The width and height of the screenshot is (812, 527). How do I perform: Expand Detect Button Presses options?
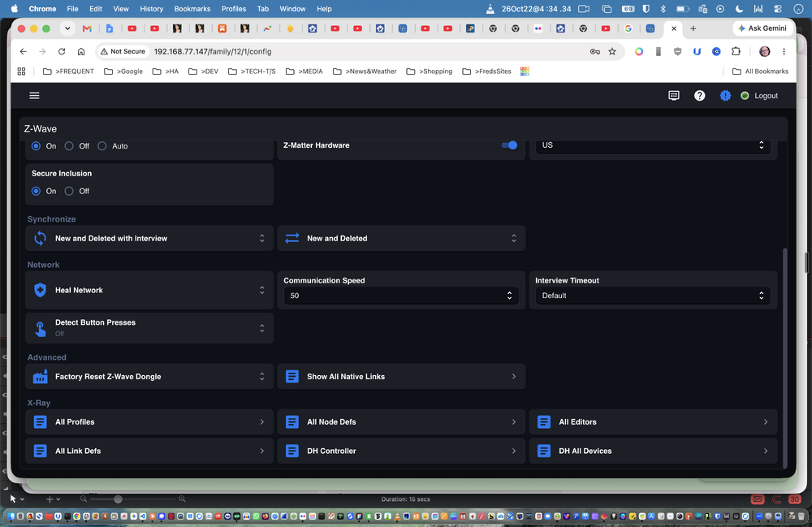pyautogui.click(x=262, y=328)
